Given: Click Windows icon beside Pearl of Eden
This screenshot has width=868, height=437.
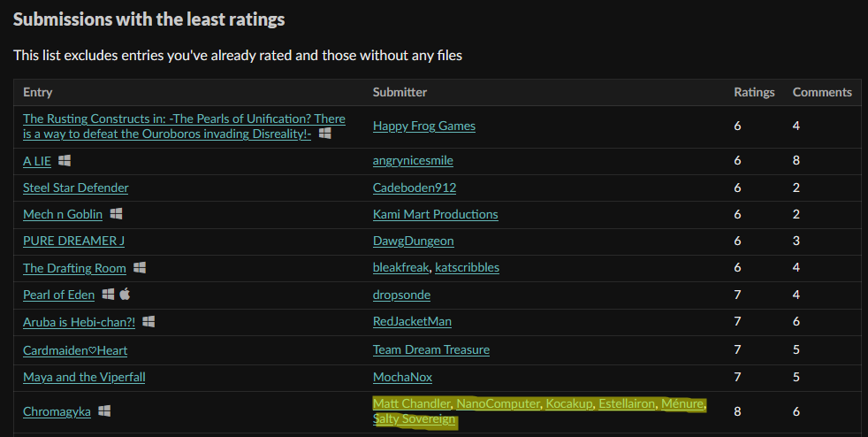Looking at the screenshot, I should [x=108, y=295].
